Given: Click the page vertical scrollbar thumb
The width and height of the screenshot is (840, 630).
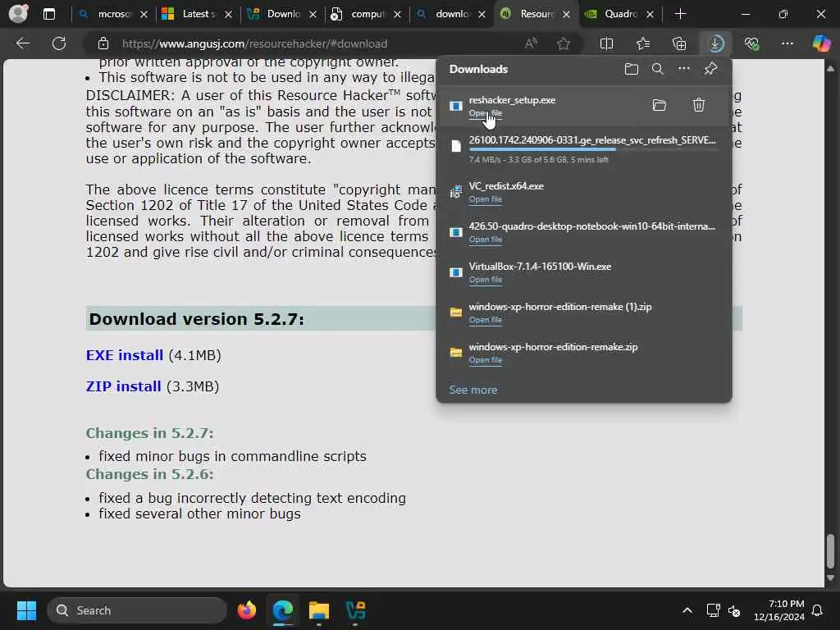Looking at the screenshot, I should tap(830, 551).
